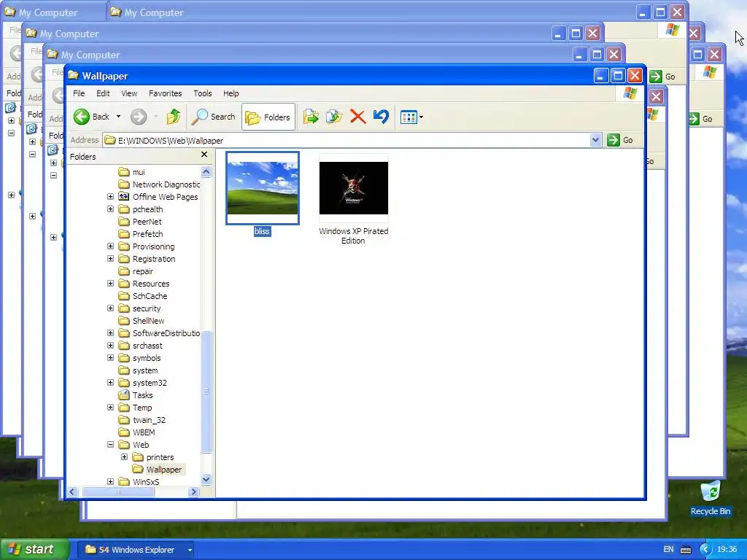Click the language EN indicator in tray
Viewport: 747px width, 560px height.
(x=668, y=549)
